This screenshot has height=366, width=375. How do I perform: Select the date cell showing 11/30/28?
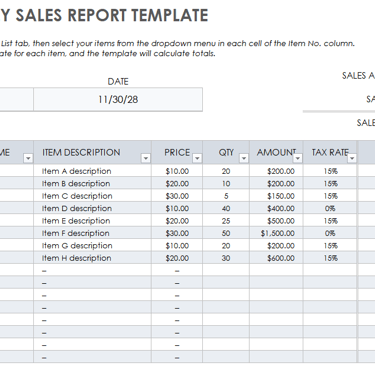(118, 99)
